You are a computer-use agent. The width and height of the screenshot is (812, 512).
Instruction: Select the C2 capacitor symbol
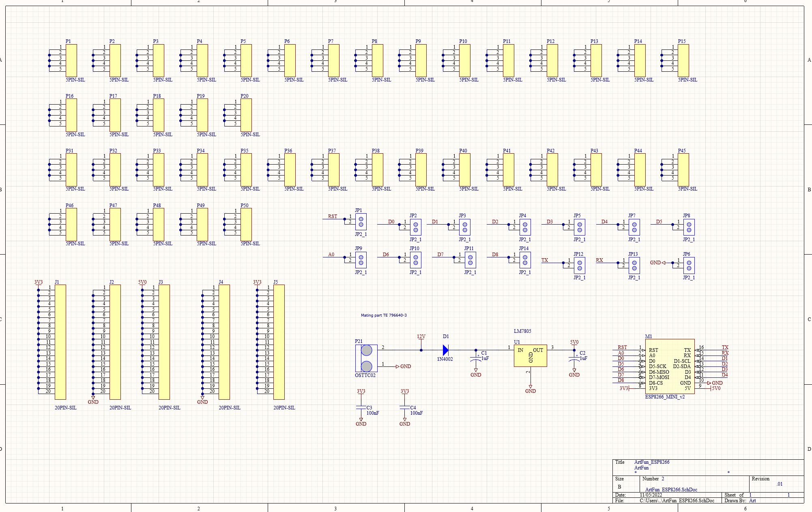(x=574, y=358)
